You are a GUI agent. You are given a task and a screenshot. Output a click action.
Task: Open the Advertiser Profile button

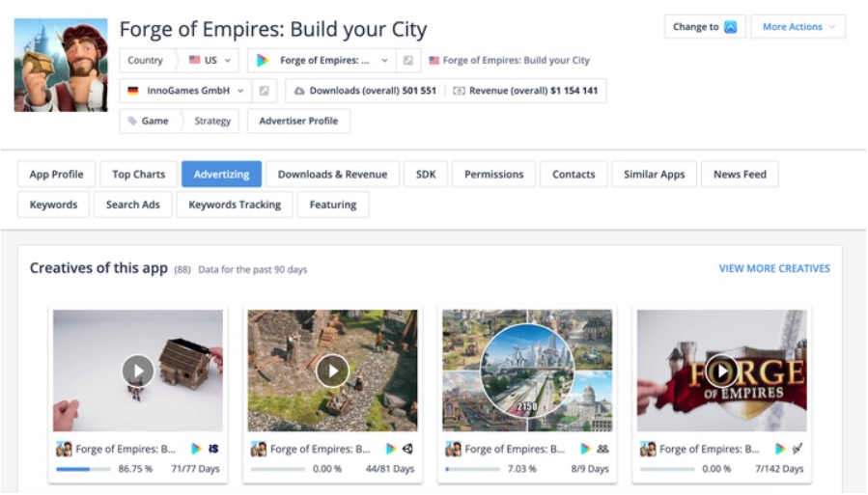tap(298, 121)
